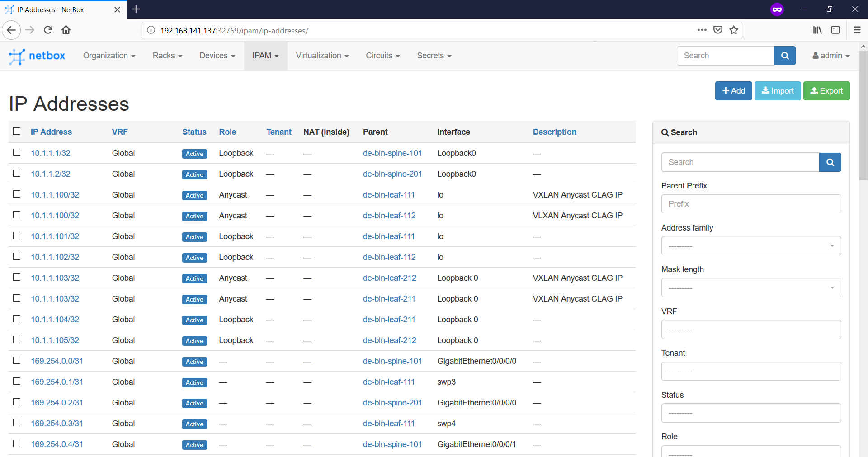Open the Mask length dropdown
This screenshot has width=868, height=457.
(x=750, y=288)
